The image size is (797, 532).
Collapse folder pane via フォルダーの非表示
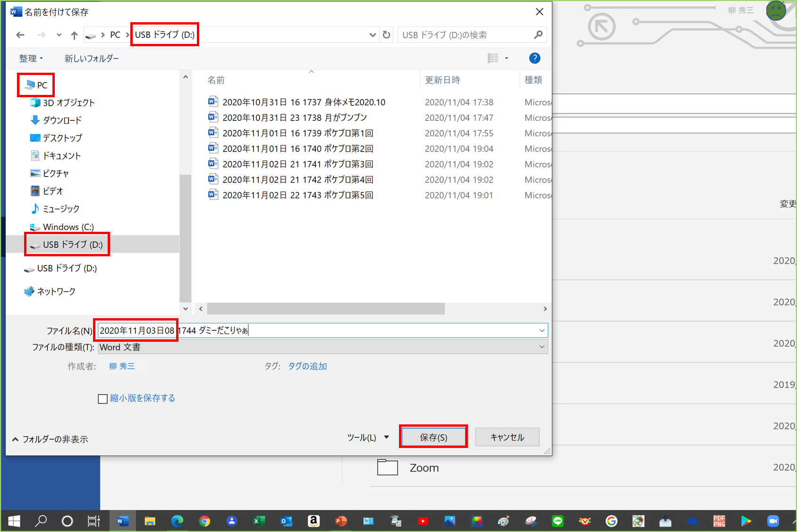pos(50,439)
